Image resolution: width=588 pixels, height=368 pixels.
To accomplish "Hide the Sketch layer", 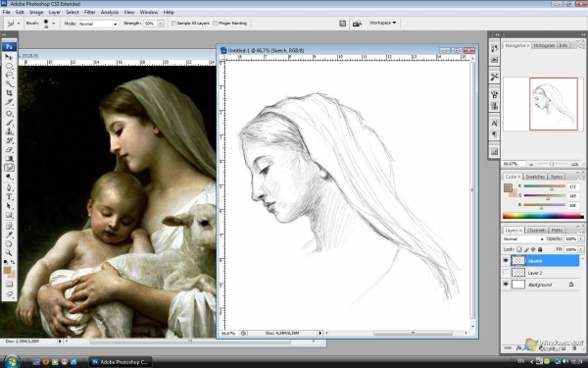I will 506,260.
